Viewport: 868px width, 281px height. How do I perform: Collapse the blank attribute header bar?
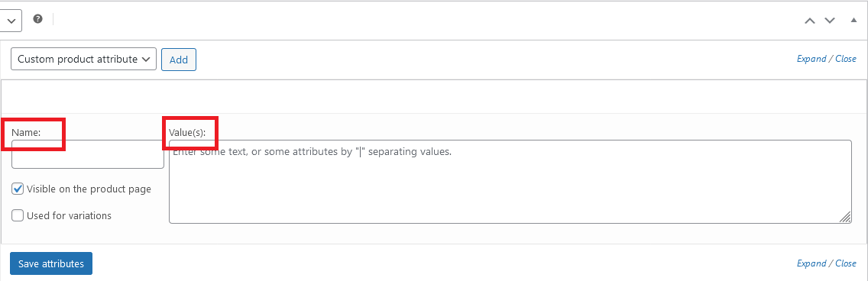[433, 97]
